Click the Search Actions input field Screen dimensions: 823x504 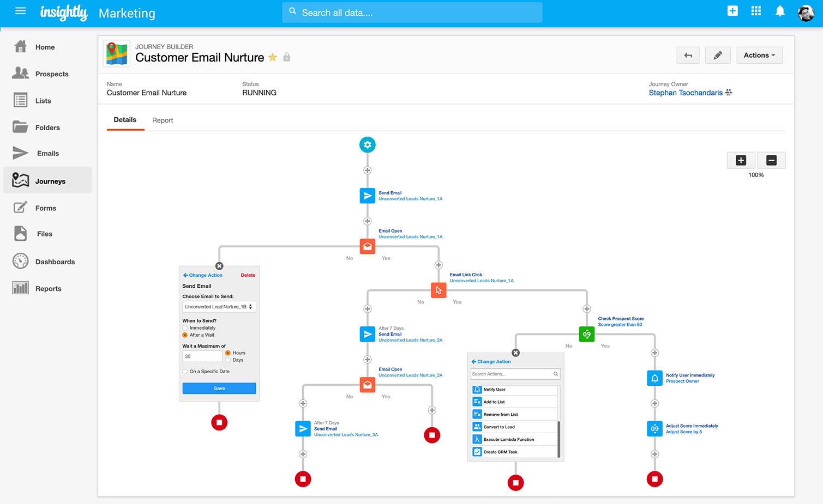512,374
